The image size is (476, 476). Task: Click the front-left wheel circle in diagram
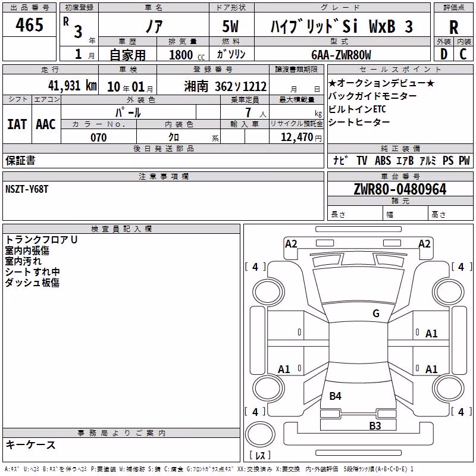[x=268, y=293]
